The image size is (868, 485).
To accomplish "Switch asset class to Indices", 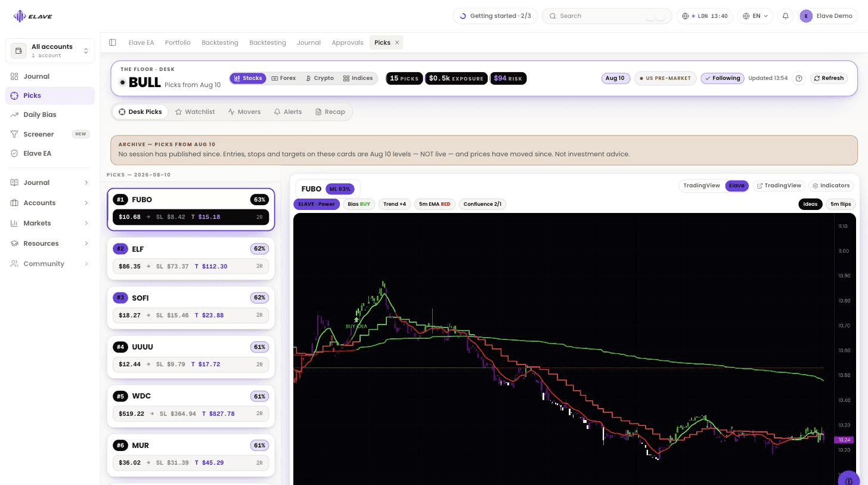I will pos(358,78).
